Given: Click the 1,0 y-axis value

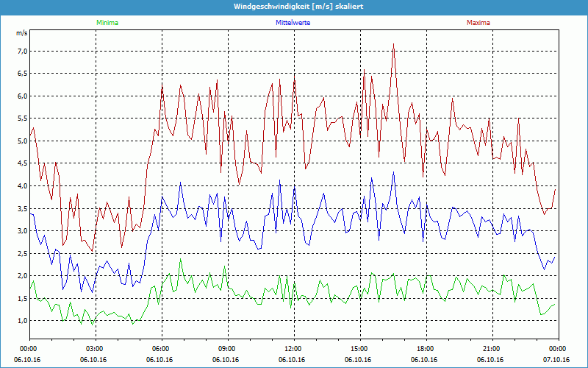Looking at the screenshot, I should point(23,321).
